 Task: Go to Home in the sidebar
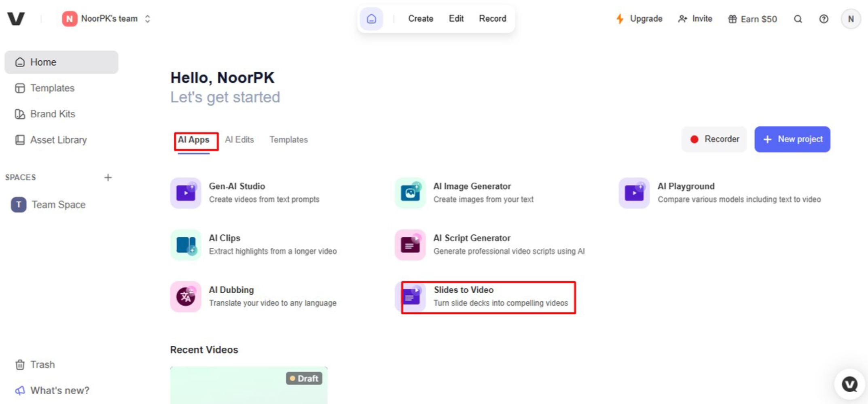tap(61, 62)
